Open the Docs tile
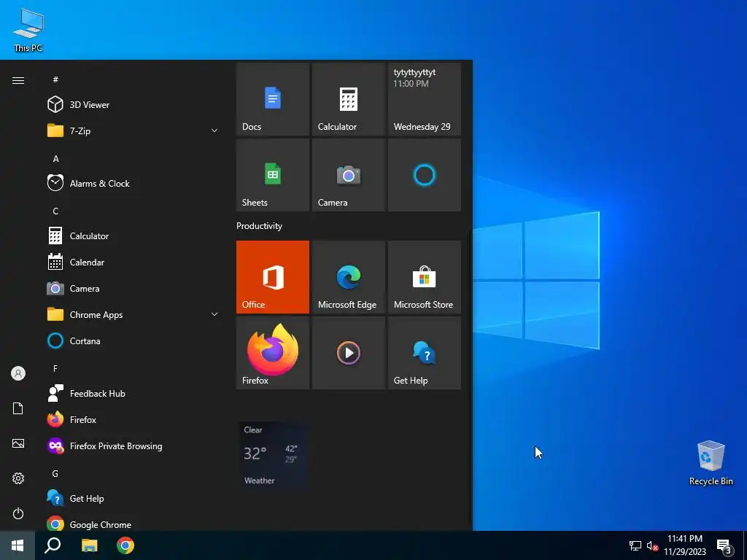Image resolution: width=747 pixels, height=560 pixels. point(273,99)
